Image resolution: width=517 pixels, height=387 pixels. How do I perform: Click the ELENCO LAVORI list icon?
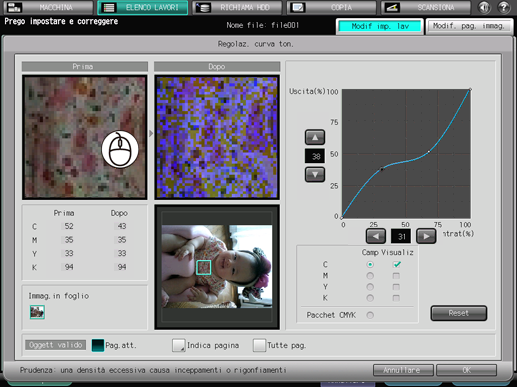click(x=109, y=8)
